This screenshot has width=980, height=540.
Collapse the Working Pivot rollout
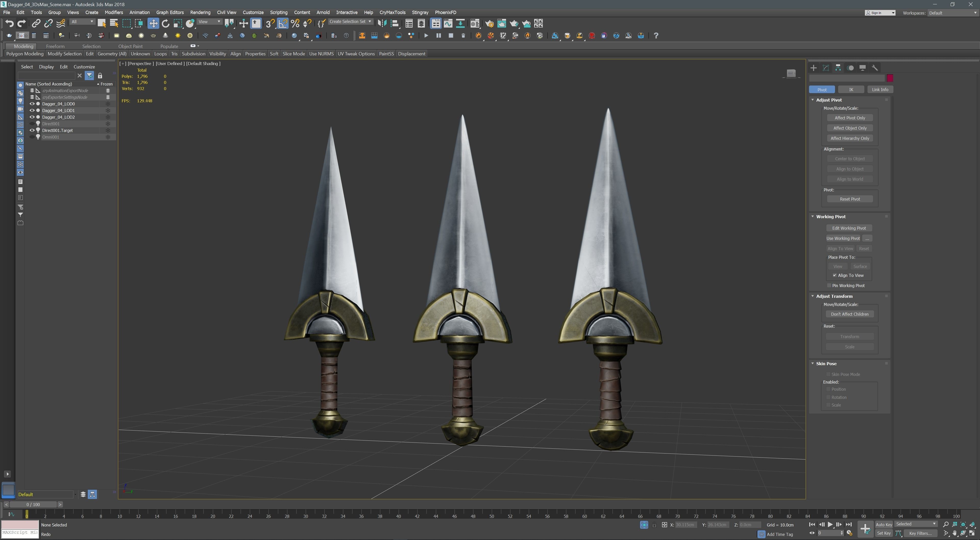coord(813,216)
